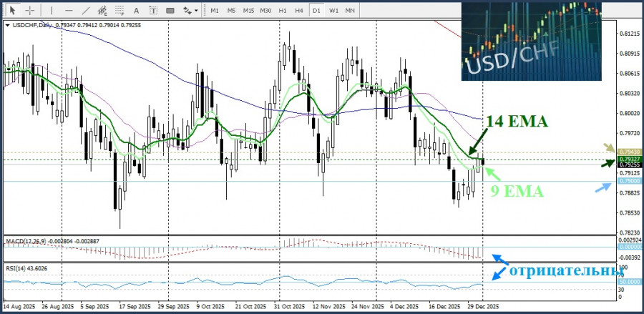Switch chart to H4 timeframe
644x314 pixels.
pos(299,10)
